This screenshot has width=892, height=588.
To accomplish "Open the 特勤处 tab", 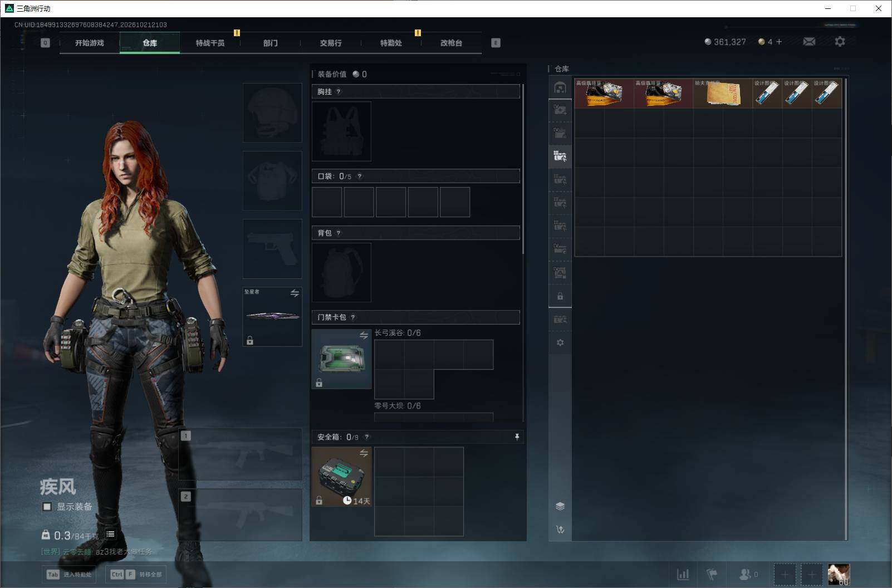I will pyautogui.click(x=391, y=43).
